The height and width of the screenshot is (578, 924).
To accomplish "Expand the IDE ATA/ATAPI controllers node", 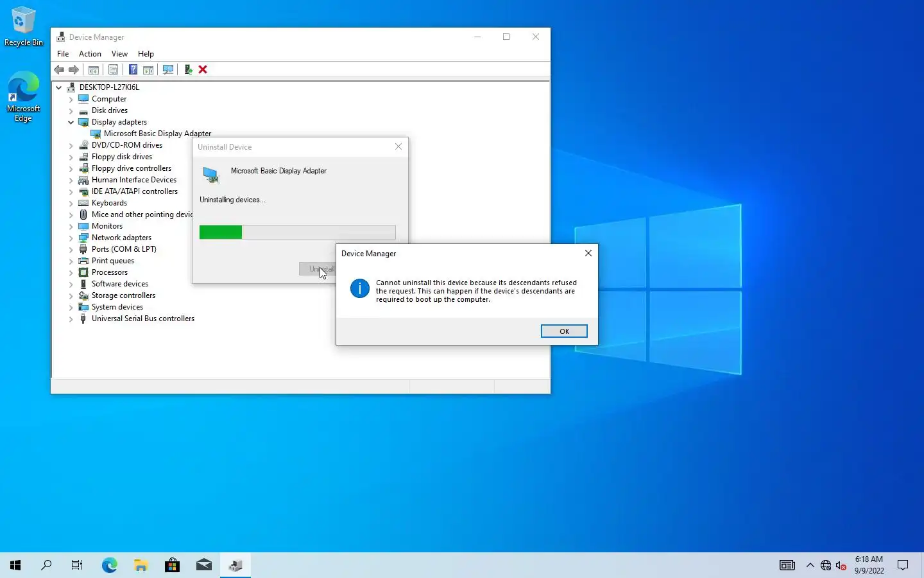I will (71, 191).
